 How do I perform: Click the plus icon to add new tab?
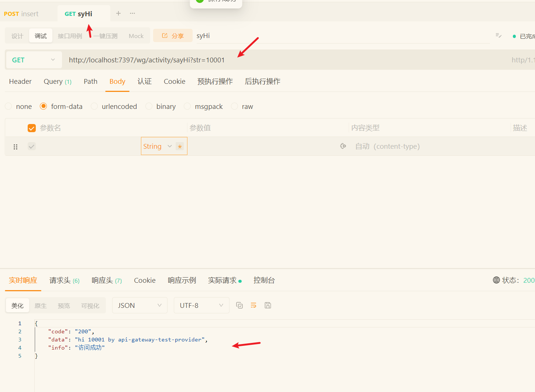pos(118,13)
